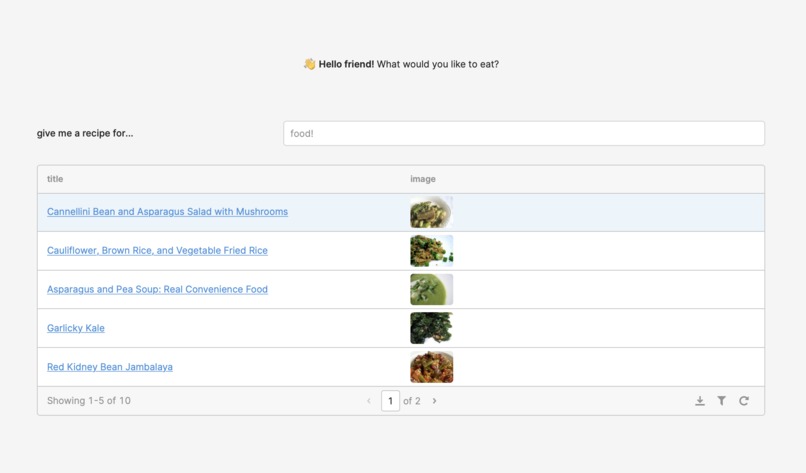
Task: Click the Asparagus and Pea Soup thumbnail
Action: (x=431, y=289)
